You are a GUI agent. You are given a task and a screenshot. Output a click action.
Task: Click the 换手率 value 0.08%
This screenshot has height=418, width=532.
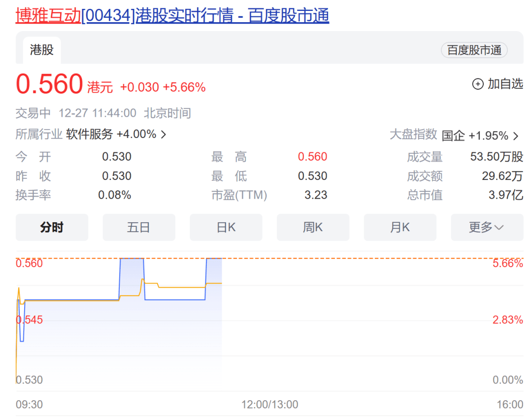115,195
